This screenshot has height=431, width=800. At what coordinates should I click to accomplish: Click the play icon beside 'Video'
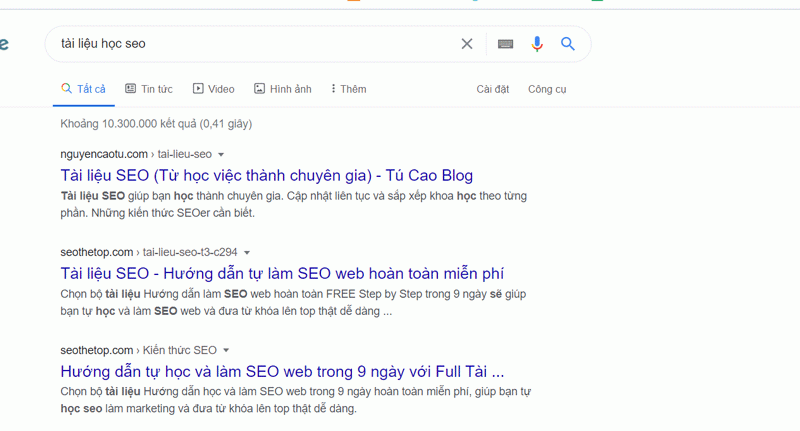[198, 89]
